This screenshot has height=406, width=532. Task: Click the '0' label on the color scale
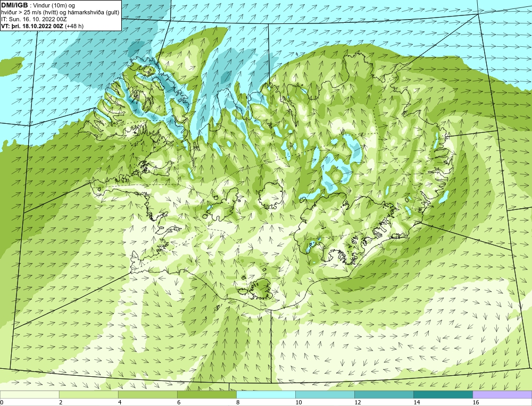2,402
